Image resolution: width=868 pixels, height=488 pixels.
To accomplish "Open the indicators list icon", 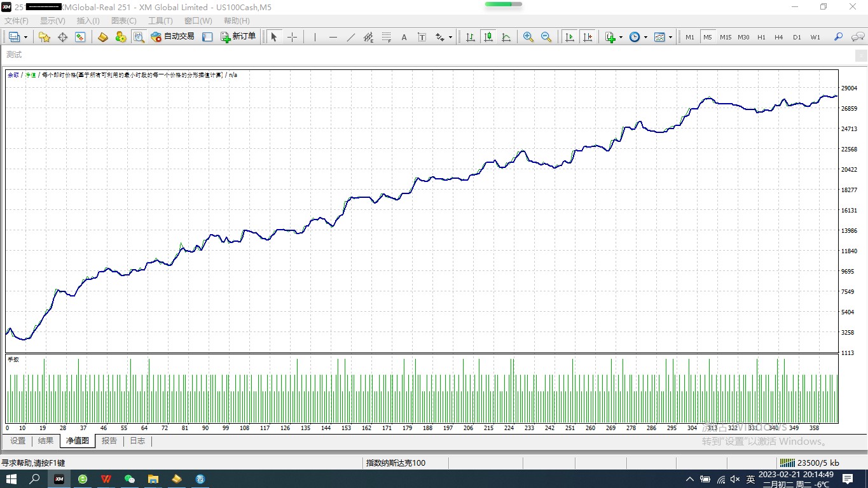I will click(x=610, y=37).
